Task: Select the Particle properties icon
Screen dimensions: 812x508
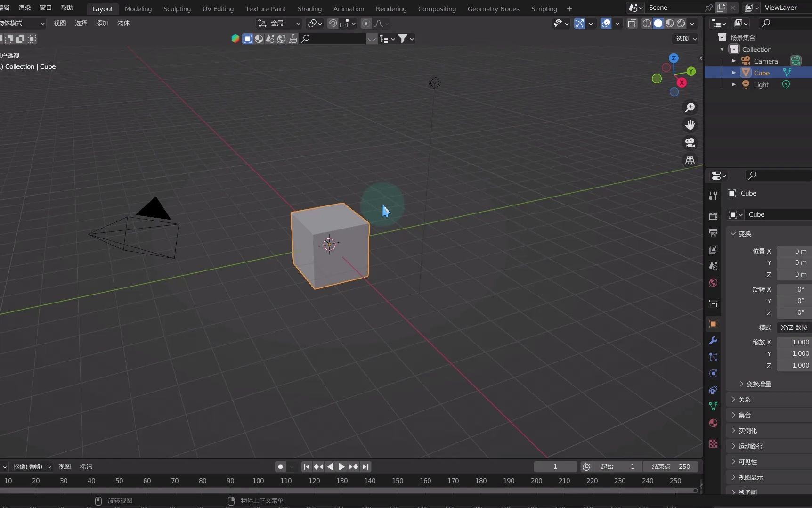Action: (713, 357)
